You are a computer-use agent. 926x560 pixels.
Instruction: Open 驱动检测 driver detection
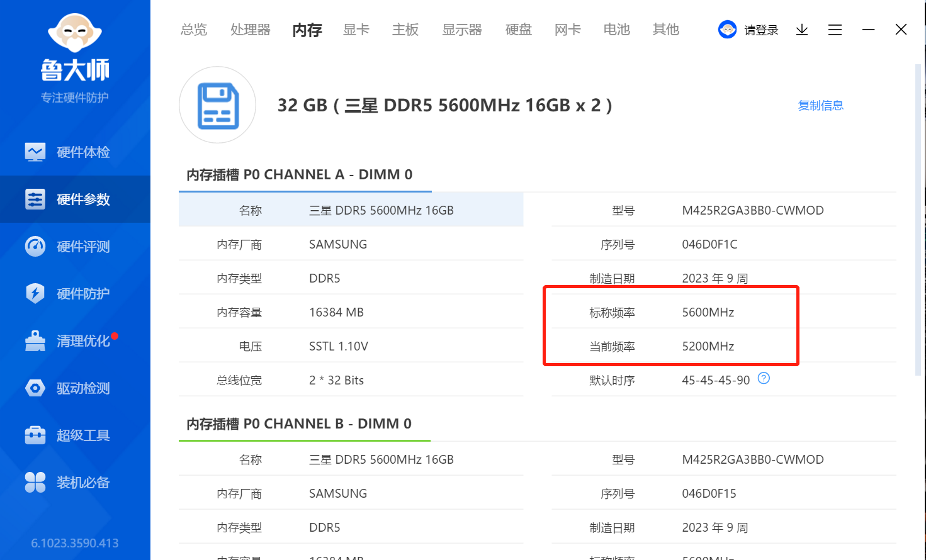tap(75, 388)
